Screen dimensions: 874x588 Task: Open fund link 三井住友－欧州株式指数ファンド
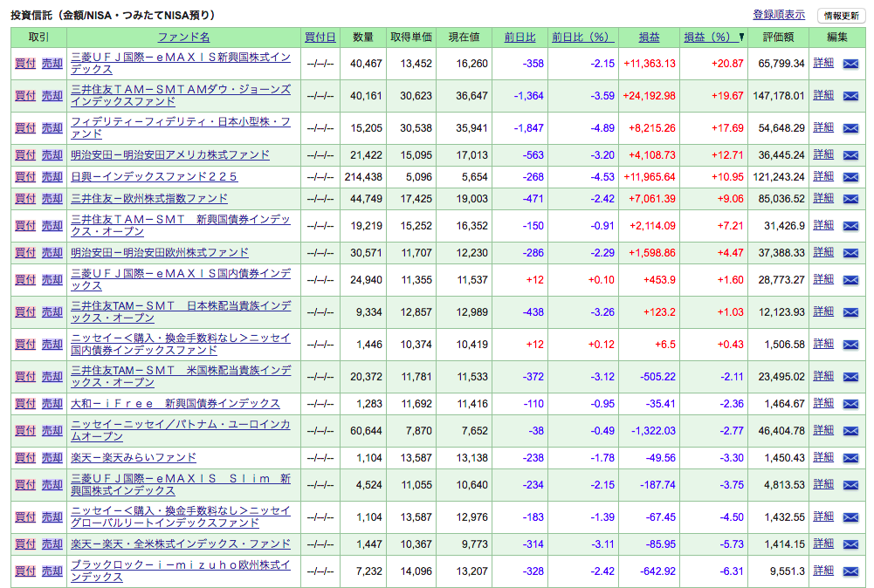tap(148, 198)
